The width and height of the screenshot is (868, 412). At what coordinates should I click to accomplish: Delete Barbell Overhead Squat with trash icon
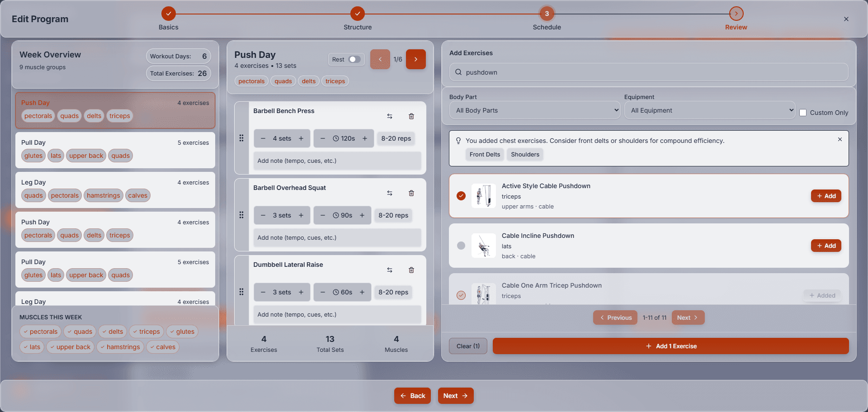(x=411, y=193)
